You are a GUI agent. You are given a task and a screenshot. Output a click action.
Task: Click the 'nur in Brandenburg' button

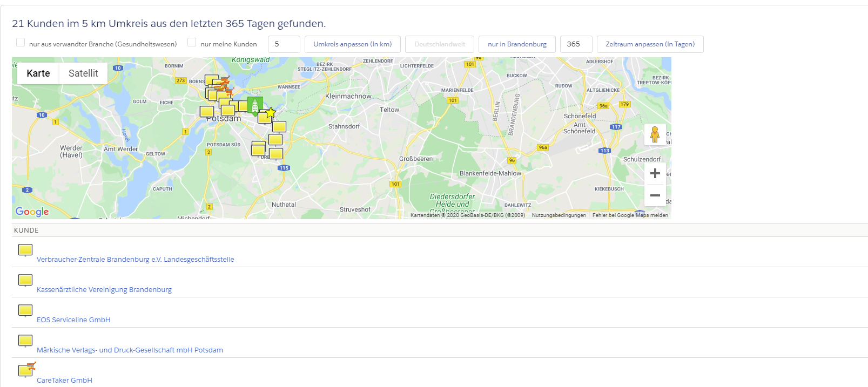point(517,44)
